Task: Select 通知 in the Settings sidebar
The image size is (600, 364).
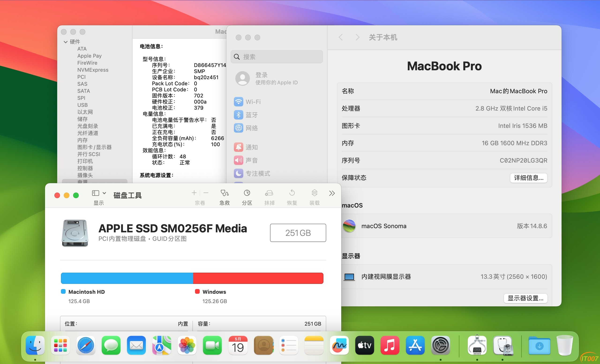Action: pos(277,147)
